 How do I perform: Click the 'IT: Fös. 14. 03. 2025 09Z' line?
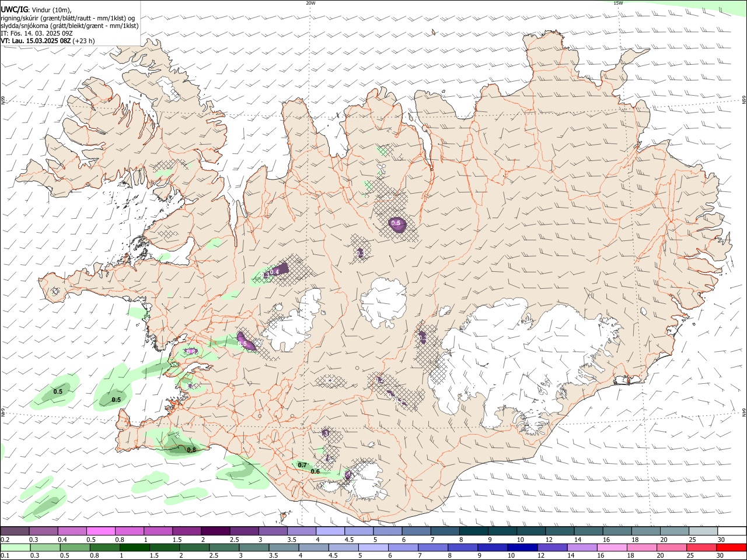37,33
